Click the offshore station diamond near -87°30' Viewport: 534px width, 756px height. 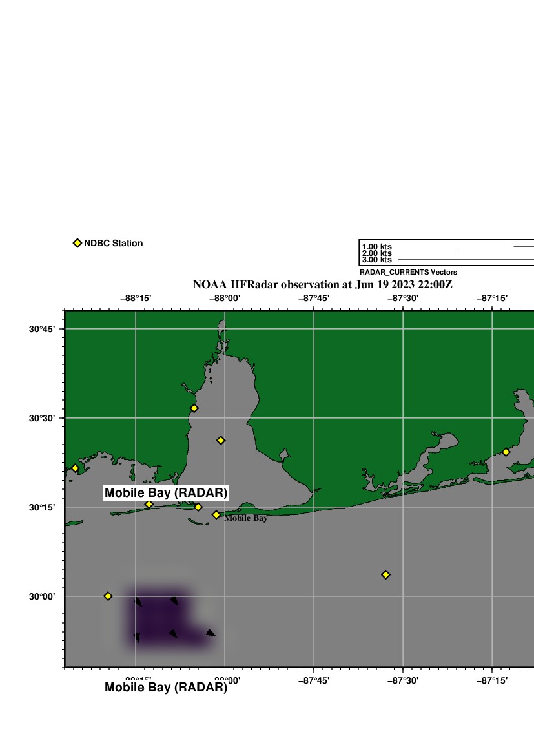(x=385, y=574)
